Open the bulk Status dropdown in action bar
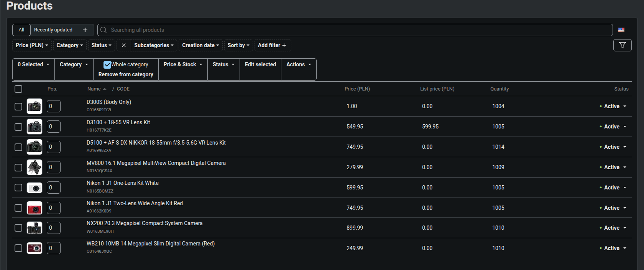The image size is (644, 270). click(223, 64)
